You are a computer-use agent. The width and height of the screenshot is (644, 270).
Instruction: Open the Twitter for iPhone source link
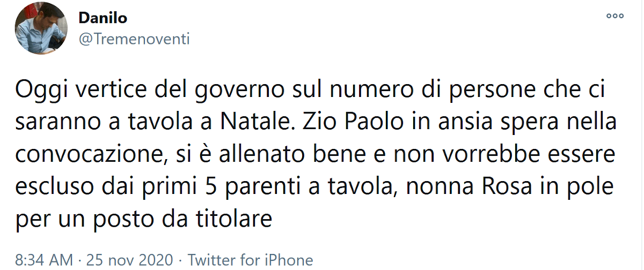click(250, 260)
